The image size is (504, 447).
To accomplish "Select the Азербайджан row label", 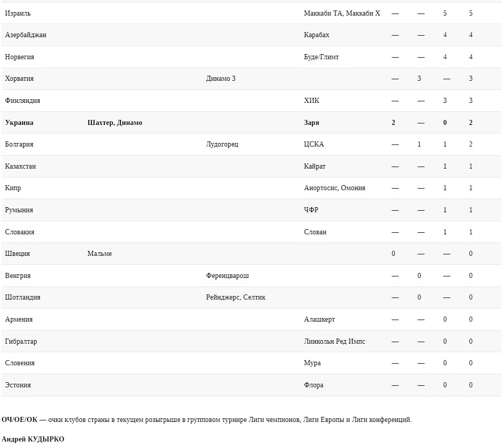I will pos(26,35).
